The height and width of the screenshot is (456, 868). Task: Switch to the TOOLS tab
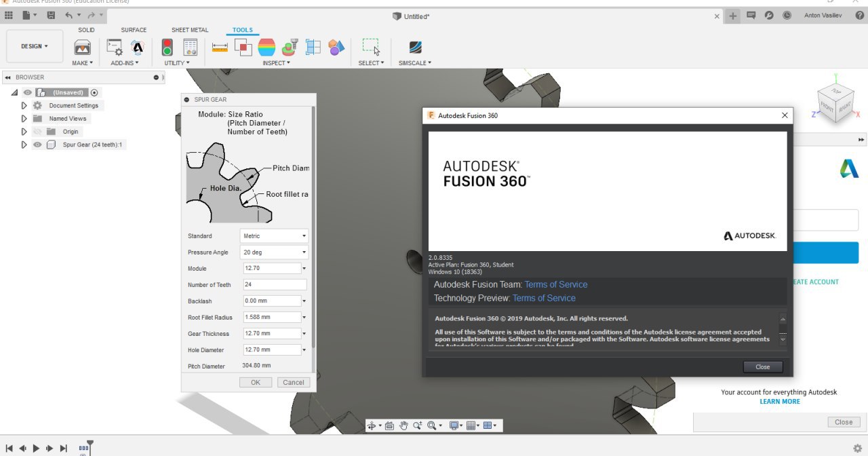point(243,30)
